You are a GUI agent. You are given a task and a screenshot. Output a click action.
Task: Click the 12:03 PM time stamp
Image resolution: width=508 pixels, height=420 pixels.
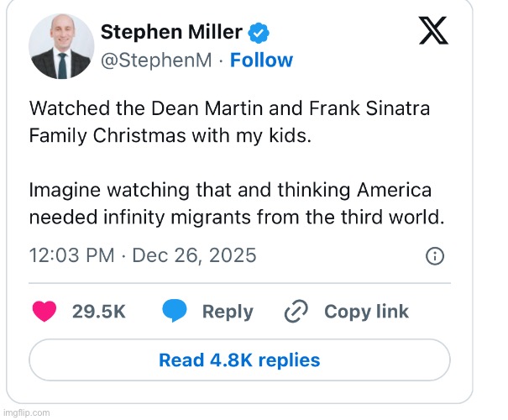click(71, 255)
